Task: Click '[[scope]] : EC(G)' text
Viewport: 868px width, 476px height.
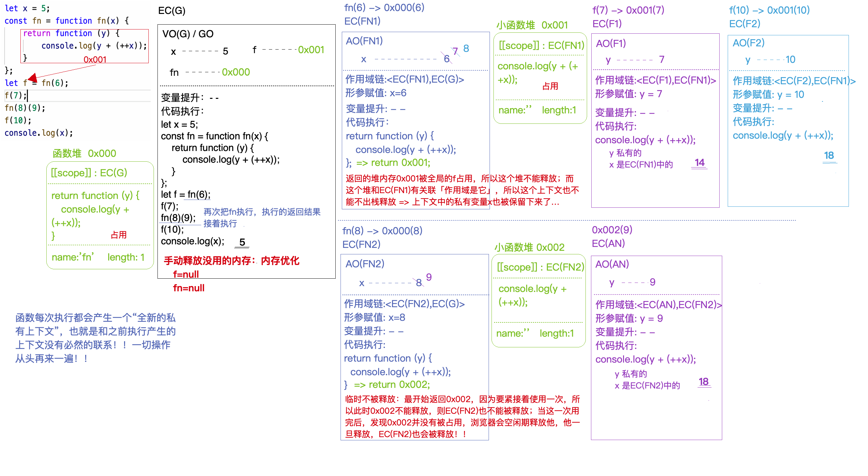Action: 89,173
